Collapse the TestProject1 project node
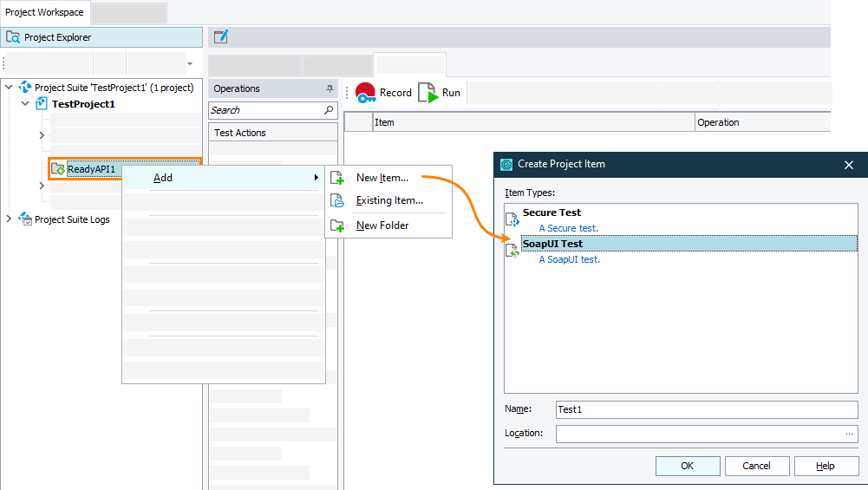This screenshot has height=490, width=868. [x=25, y=104]
